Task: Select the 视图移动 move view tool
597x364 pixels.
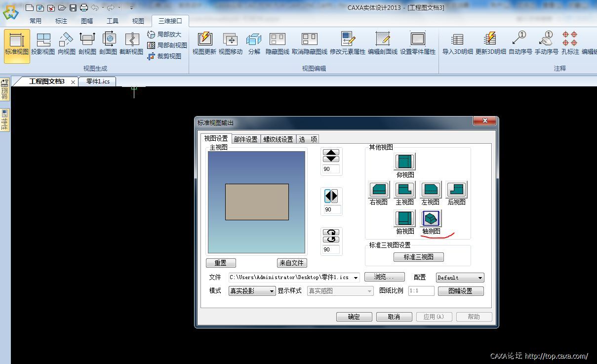Action: click(x=231, y=44)
